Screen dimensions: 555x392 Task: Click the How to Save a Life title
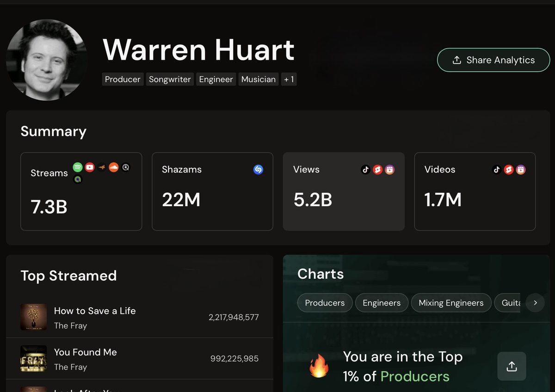point(95,311)
